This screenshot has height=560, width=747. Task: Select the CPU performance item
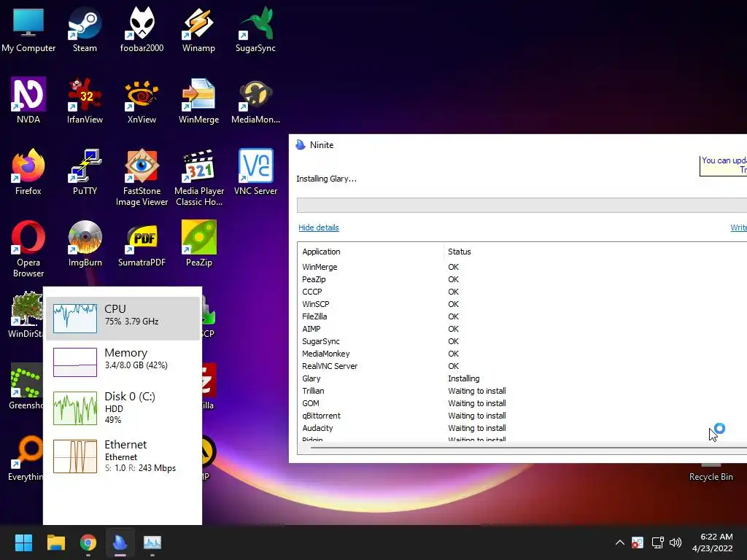123,319
